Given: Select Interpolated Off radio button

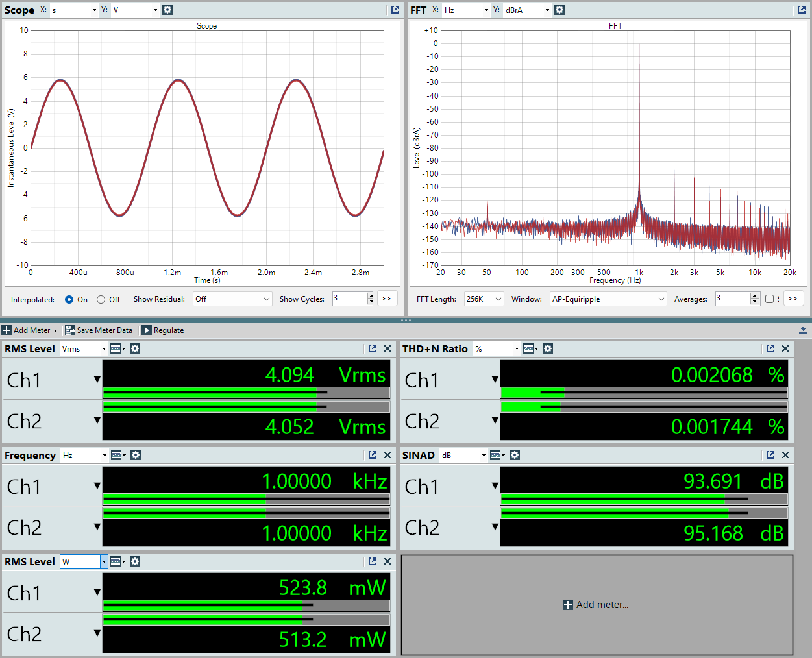Looking at the screenshot, I should point(101,299).
